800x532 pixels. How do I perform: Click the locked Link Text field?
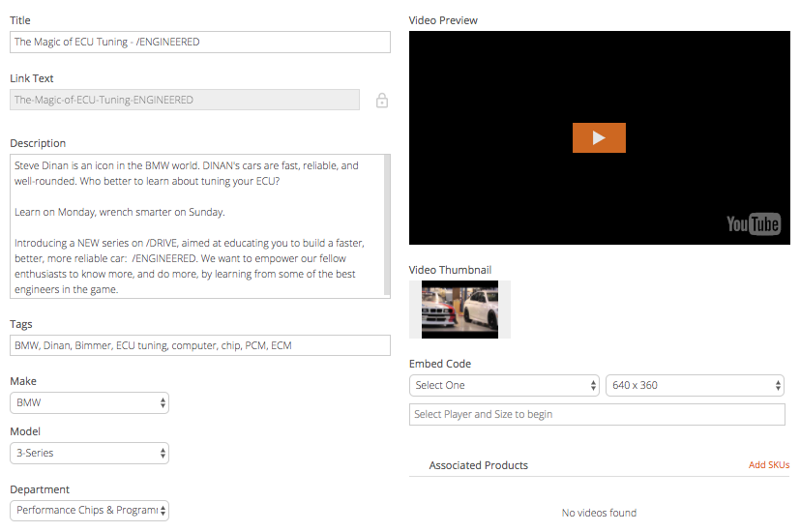tap(185, 100)
